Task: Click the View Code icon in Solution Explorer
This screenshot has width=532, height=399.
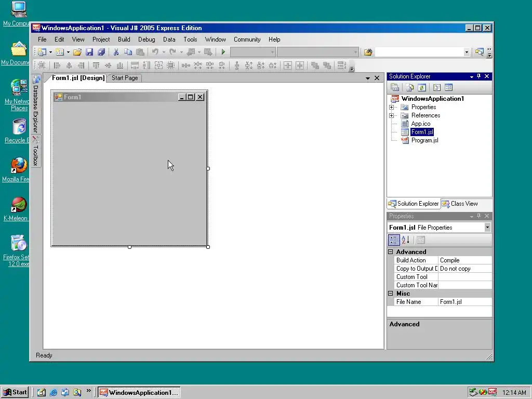Action: (437, 87)
